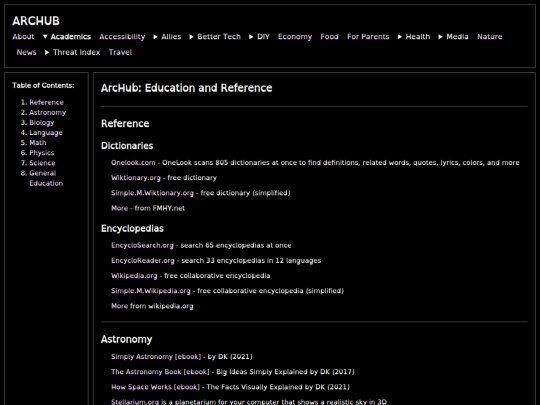540x405 pixels.
Task: Click the Dictionaries subheading
Action: pos(127,146)
